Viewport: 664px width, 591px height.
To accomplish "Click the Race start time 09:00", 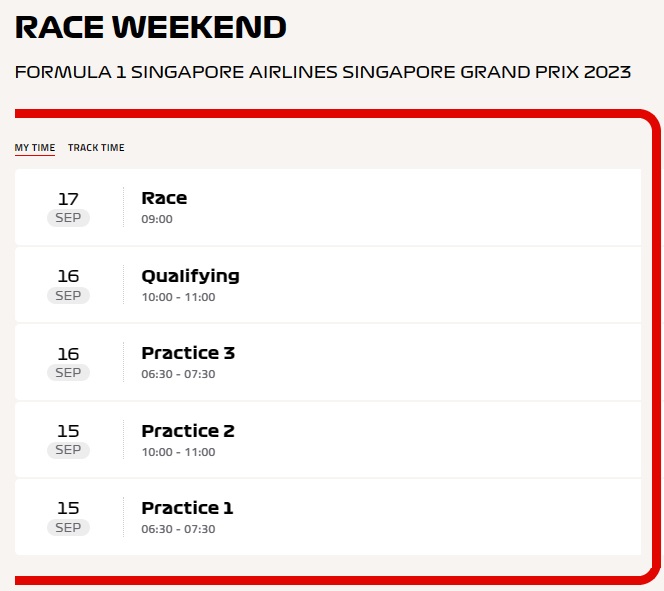I will pyautogui.click(x=157, y=219).
